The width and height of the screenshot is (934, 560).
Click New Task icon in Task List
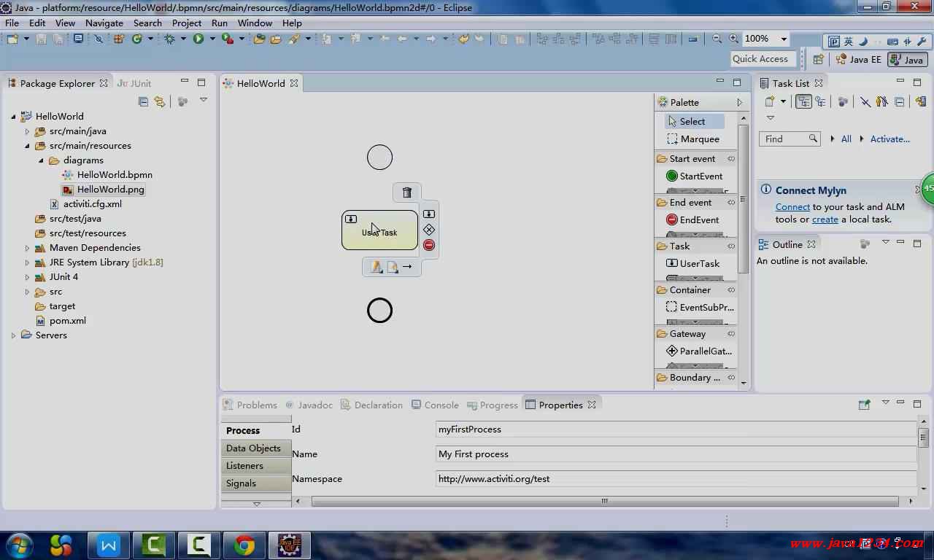(770, 101)
